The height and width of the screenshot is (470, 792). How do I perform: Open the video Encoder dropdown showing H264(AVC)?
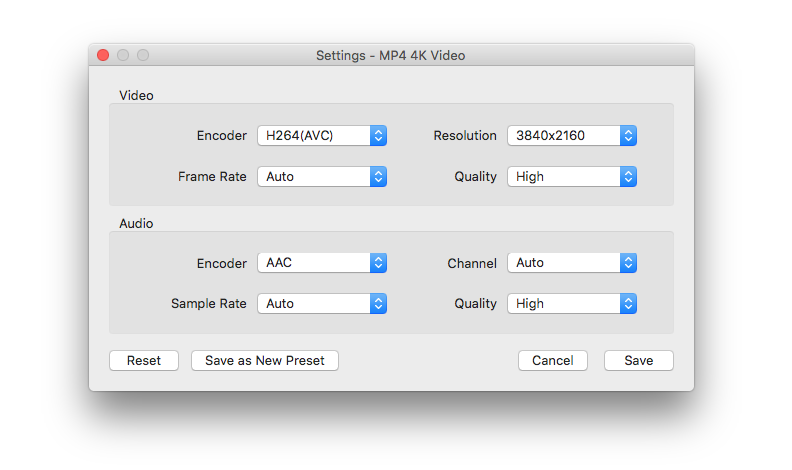[x=322, y=135]
